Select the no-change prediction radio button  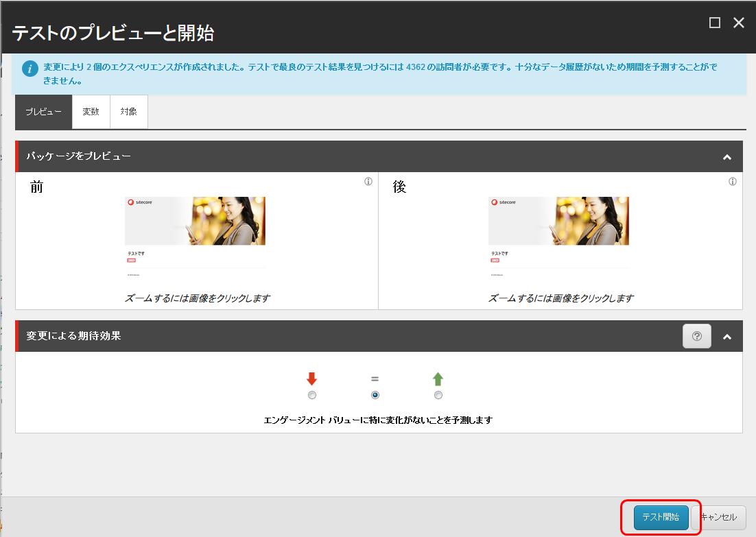(x=375, y=394)
